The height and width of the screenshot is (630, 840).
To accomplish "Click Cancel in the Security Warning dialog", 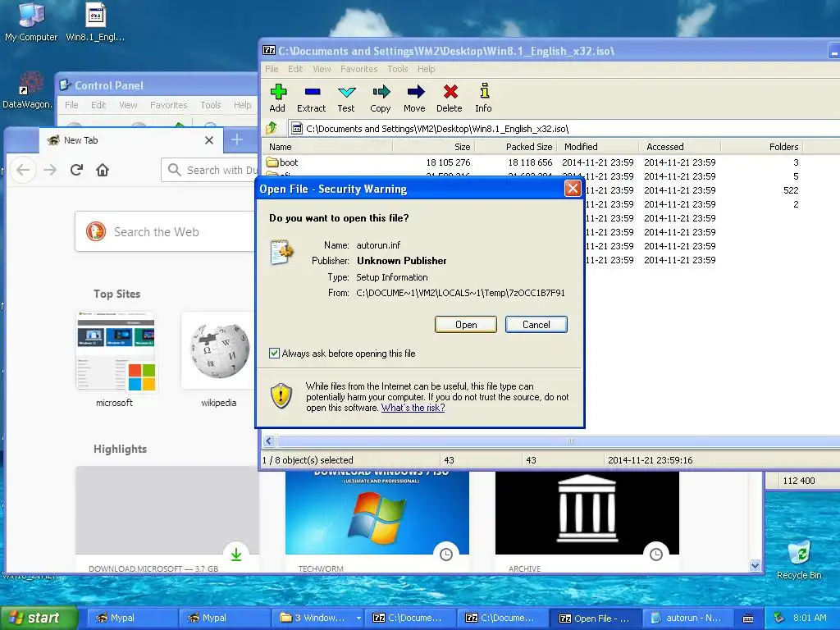I will [536, 325].
